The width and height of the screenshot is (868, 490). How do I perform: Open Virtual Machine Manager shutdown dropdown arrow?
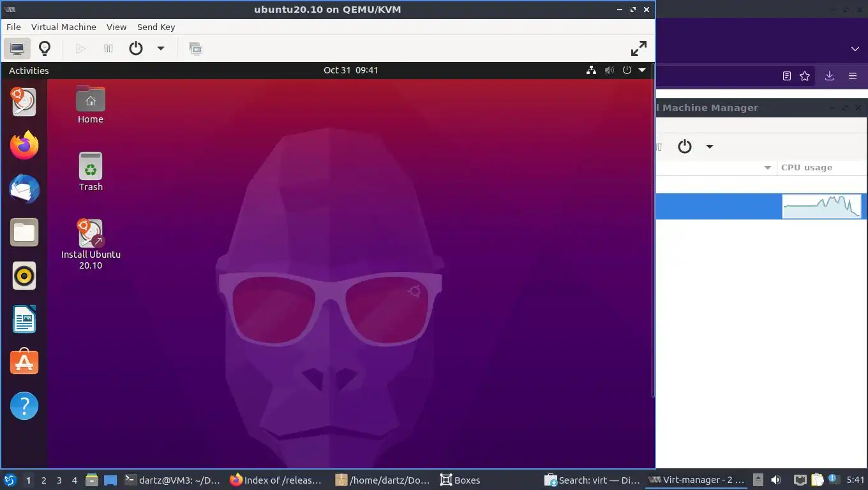pos(709,146)
